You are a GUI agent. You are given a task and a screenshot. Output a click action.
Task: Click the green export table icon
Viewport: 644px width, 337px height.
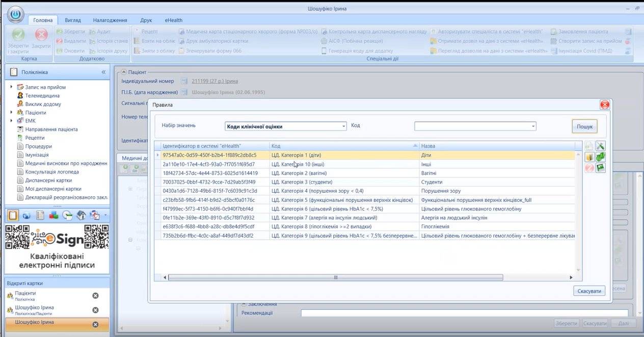600,167
